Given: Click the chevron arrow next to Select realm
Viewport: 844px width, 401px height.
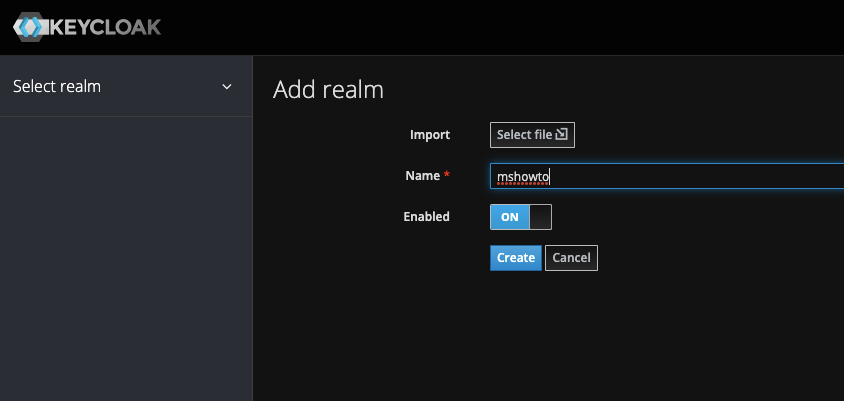Looking at the screenshot, I should (x=227, y=87).
